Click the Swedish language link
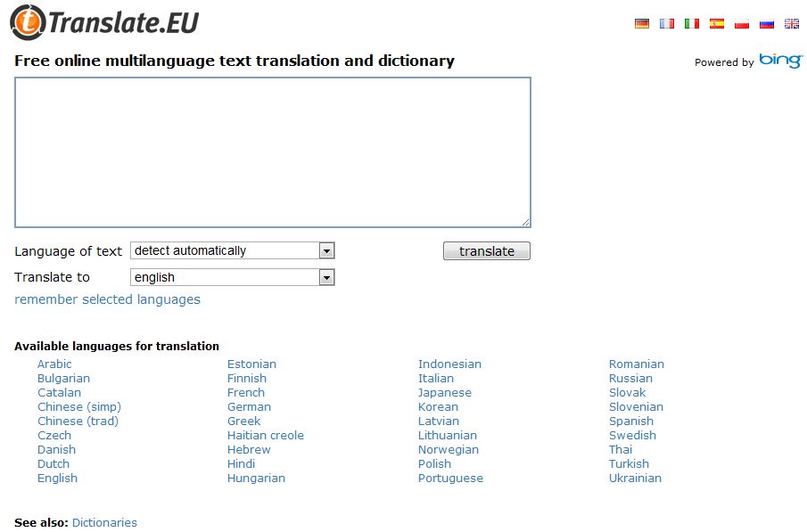 pos(632,435)
